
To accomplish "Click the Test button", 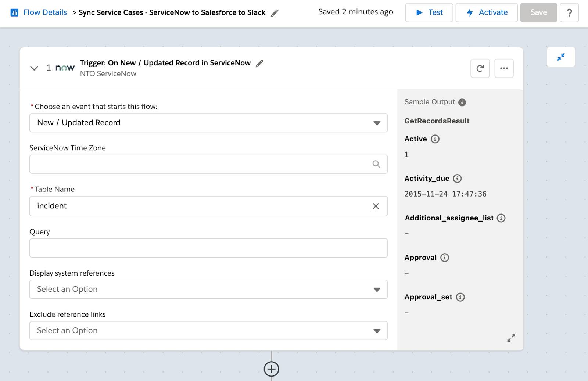I will [429, 12].
